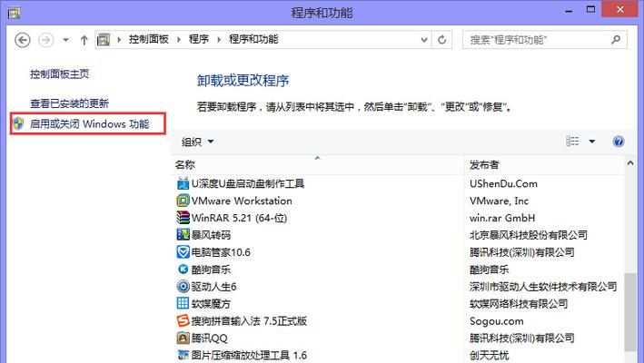Select the 暴风转码 icon
644x363 pixels.
click(183, 235)
